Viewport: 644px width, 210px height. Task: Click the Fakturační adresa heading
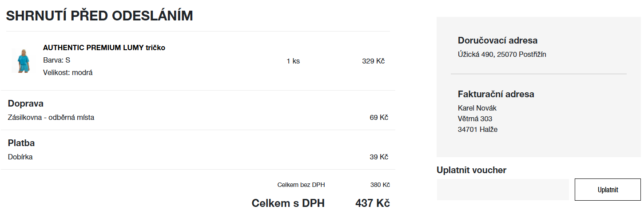[x=496, y=94]
